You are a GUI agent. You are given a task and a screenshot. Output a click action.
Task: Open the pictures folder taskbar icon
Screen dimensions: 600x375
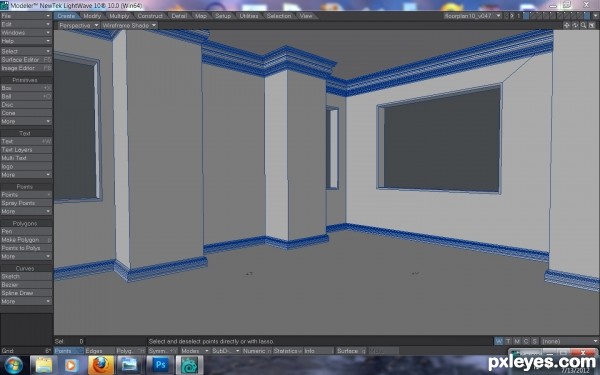pyautogui.click(x=129, y=365)
